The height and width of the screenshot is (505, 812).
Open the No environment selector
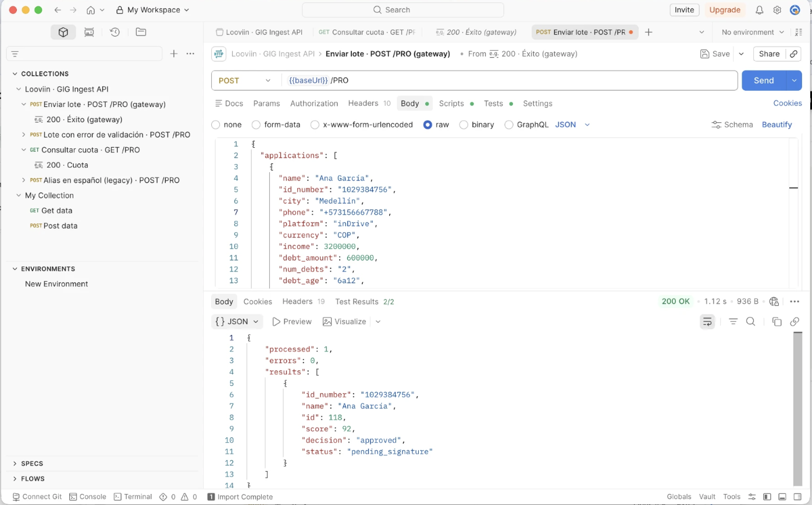(753, 32)
